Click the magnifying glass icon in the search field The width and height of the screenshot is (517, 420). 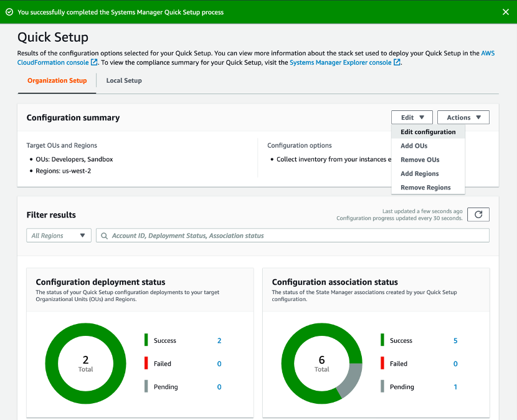pyautogui.click(x=104, y=235)
